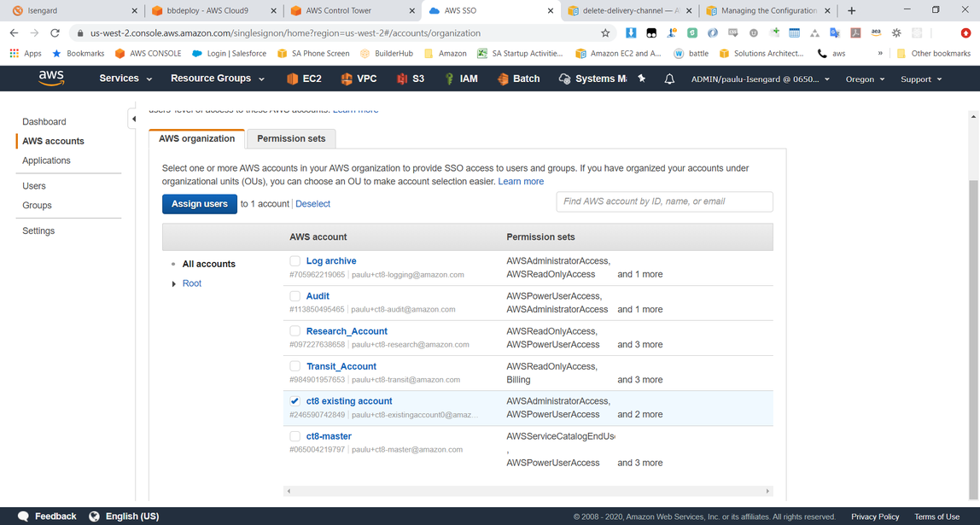Viewport: 980px width, 525px height.
Task: Click the Deselect link
Action: (x=313, y=204)
